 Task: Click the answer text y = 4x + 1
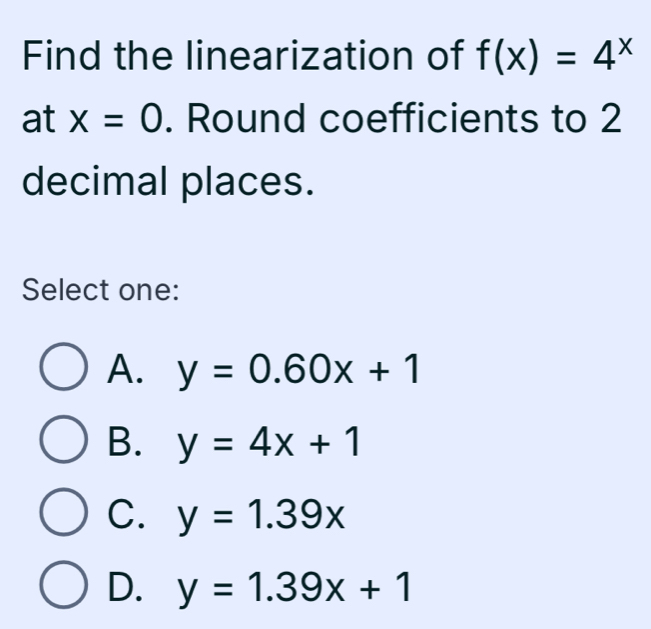click(269, 443)
